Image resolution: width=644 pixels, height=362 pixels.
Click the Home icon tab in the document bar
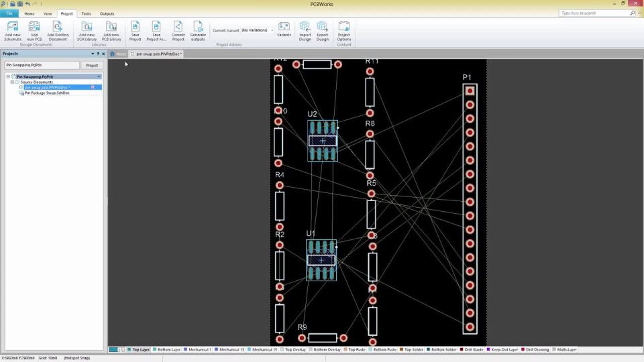click(112, 54)
